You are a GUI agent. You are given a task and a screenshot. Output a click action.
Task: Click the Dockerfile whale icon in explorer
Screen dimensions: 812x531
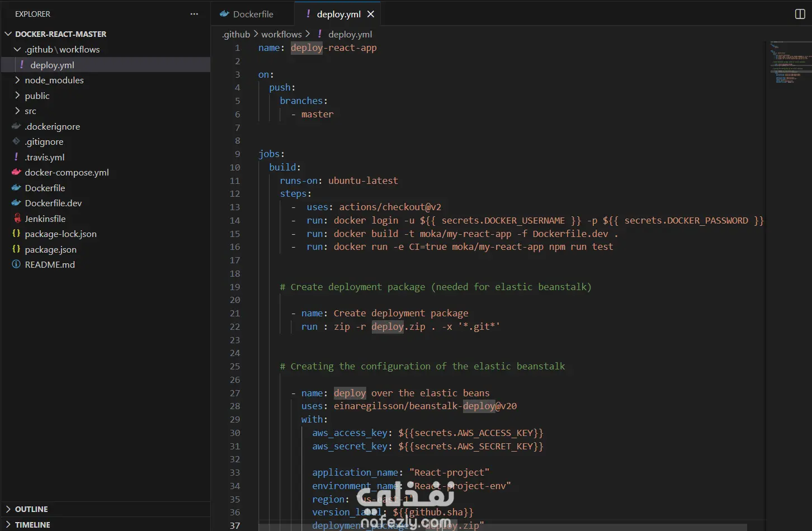pyautogui.click(x=16, y=188)
